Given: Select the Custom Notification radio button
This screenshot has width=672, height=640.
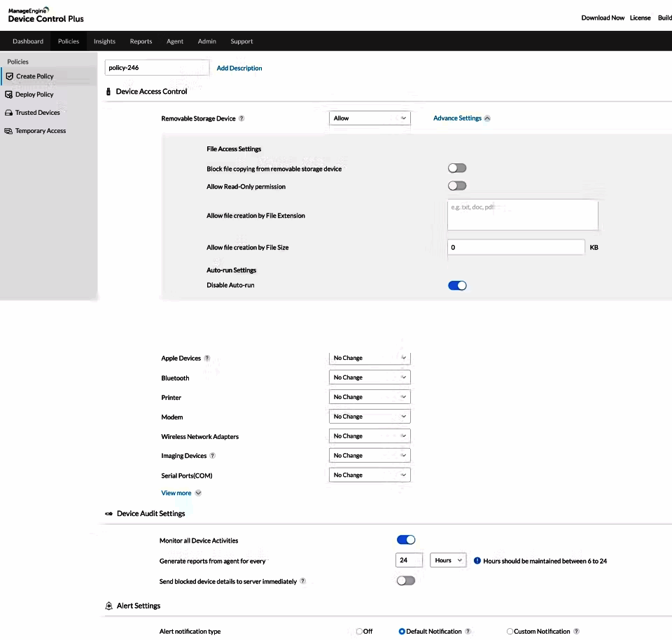Looking at the screenshot, I should (x=511, y=631).
